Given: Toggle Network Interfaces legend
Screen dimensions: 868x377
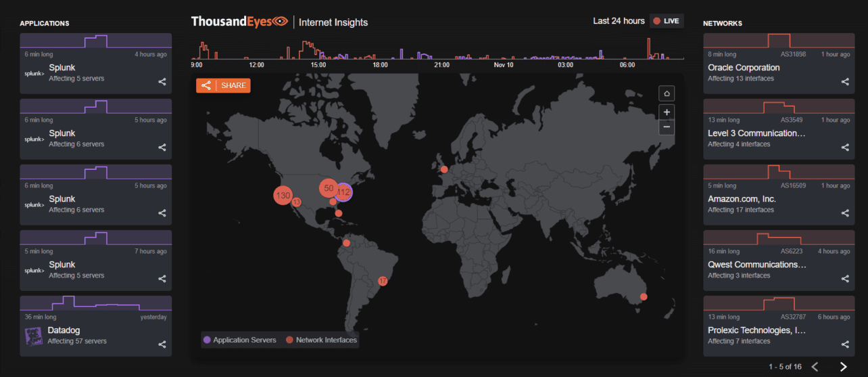Looking at the screenshot, I should tap(321, 340).
